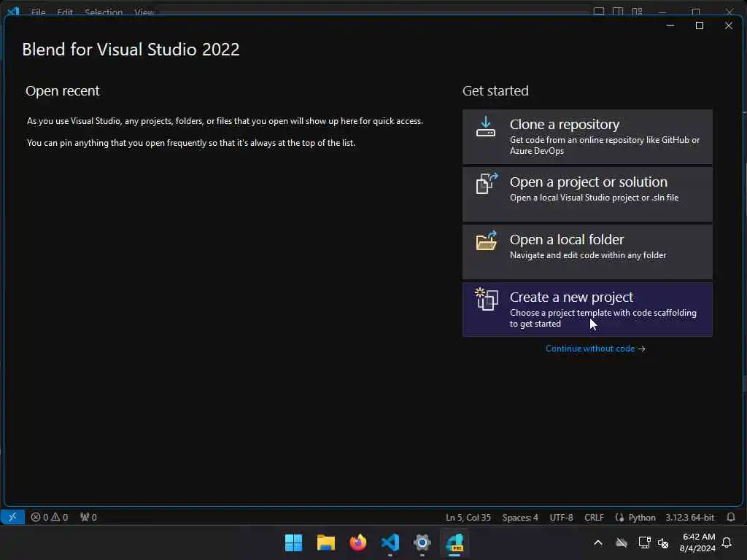Screen dimensions: 747x560
Task: Pick interpreter 3.12.3 64-bit
Action: (x=690, y=518)
